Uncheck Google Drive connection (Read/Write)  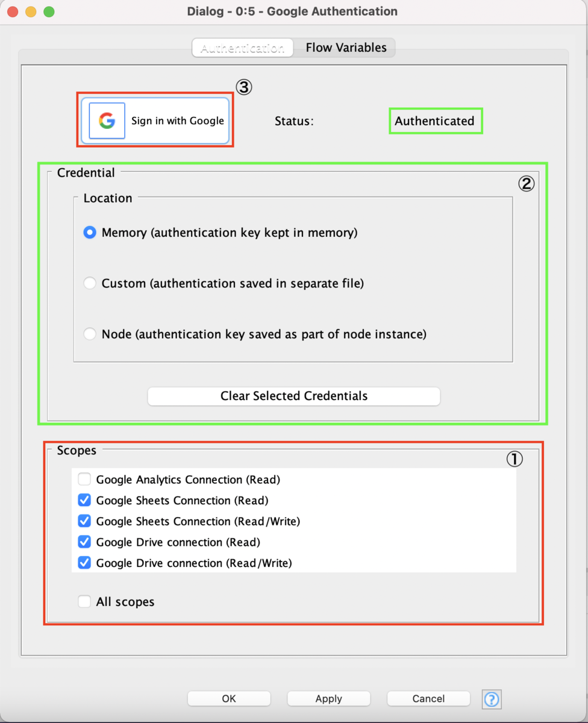[84, 563]
